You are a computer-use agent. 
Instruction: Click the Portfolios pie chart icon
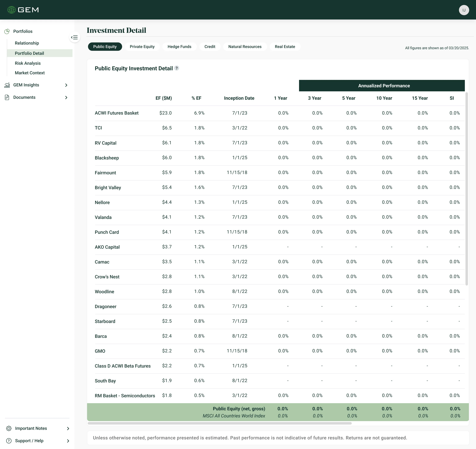point(7,31)
